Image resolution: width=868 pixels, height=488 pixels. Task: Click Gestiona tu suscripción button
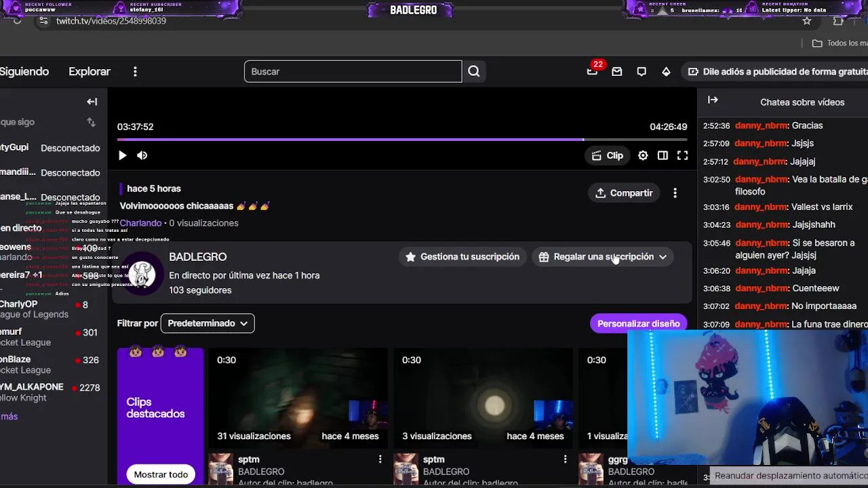(462, 257)
